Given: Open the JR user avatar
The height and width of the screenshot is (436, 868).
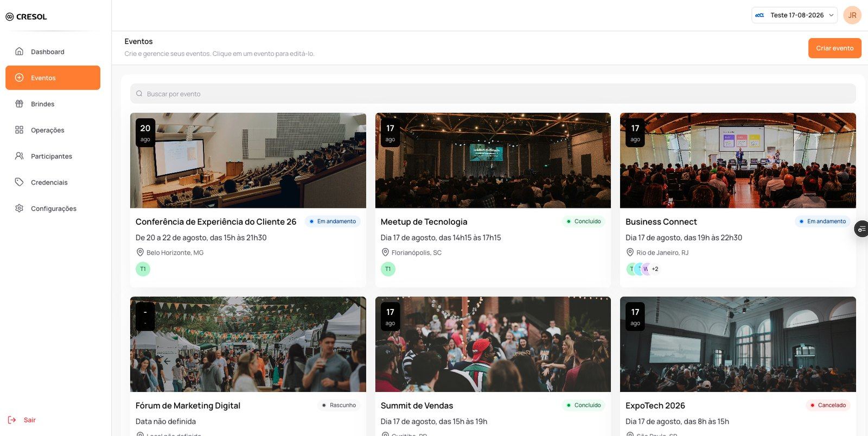Looking at the screenshot, I should (852, 15).
